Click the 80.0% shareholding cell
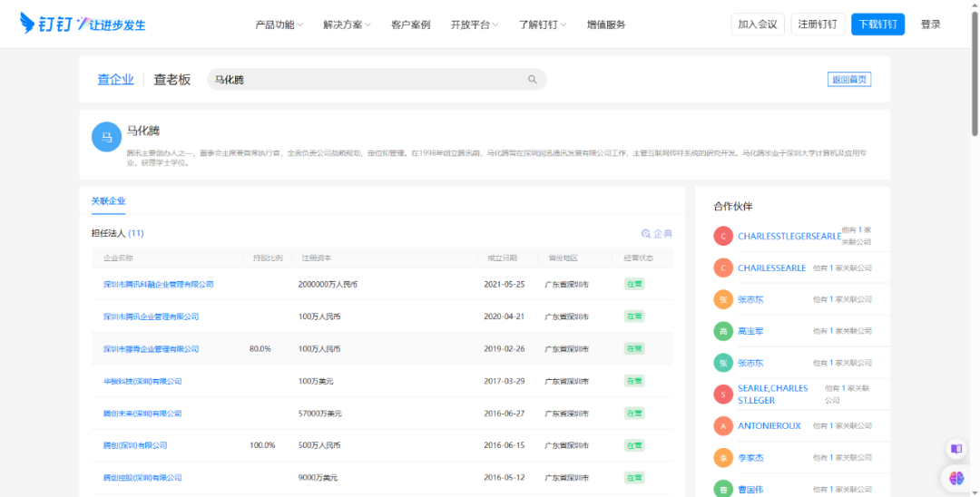 click(x=260, y=349)
